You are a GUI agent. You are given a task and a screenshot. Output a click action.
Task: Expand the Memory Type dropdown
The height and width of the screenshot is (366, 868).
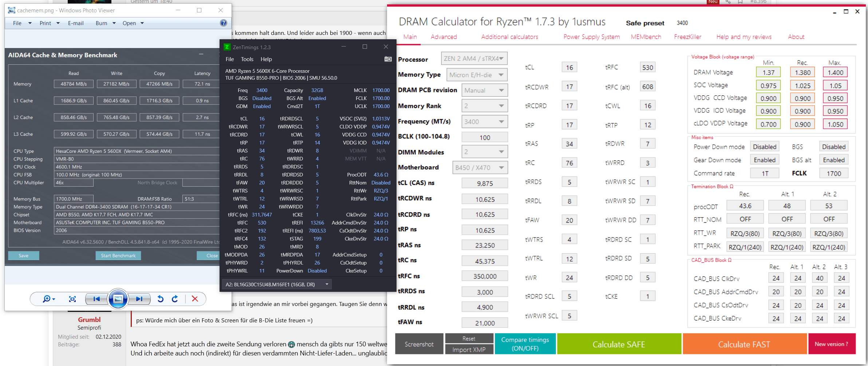coord(477,75)
